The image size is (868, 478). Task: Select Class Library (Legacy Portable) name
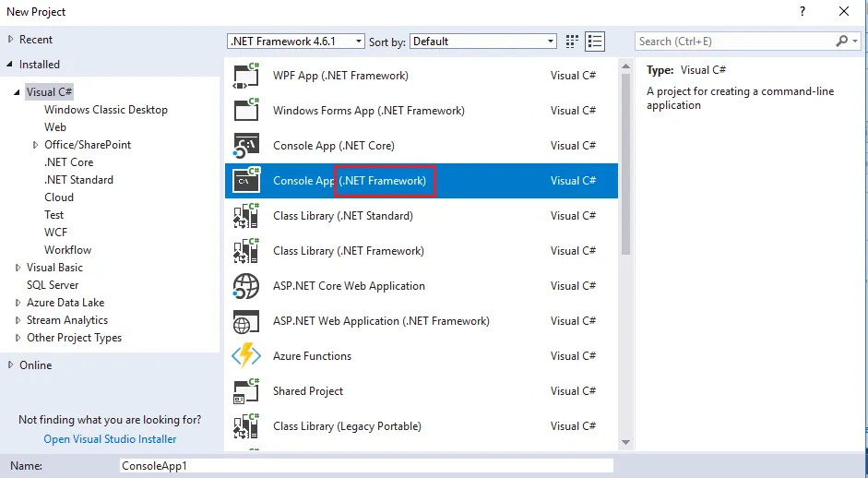point(347,426)
